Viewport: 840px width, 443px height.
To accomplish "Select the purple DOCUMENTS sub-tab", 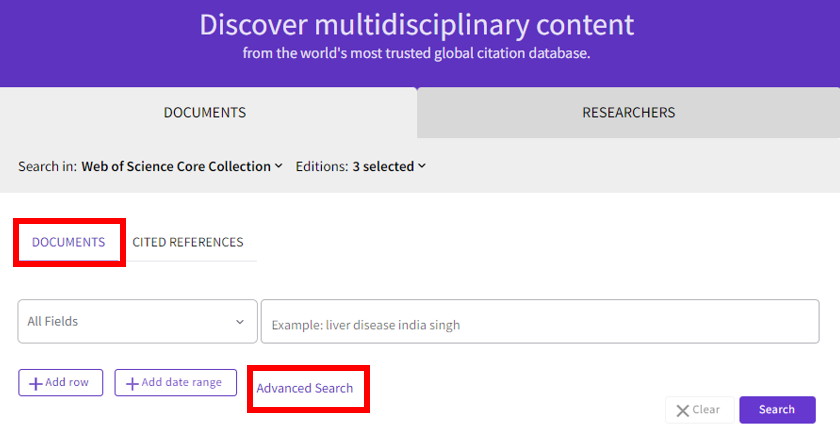I will [69, 242].
